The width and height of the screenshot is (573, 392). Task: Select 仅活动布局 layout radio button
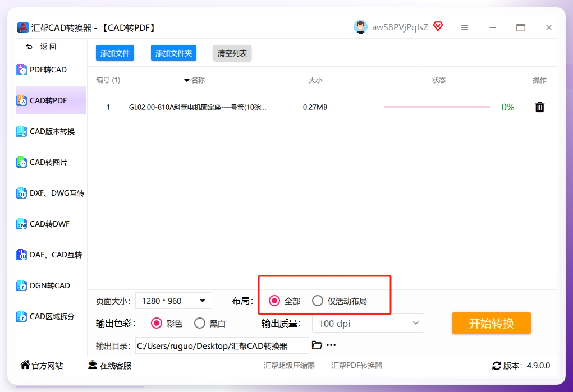[317, 301]
